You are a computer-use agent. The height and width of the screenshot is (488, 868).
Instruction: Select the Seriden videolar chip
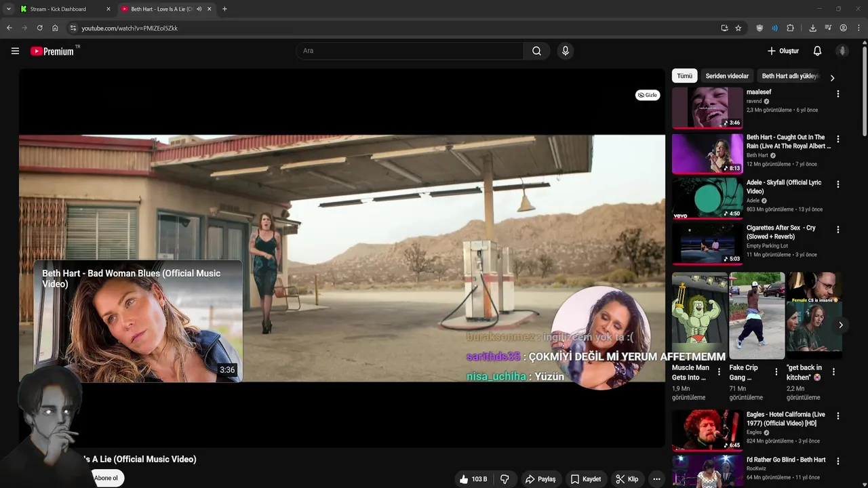coord(727,76)
